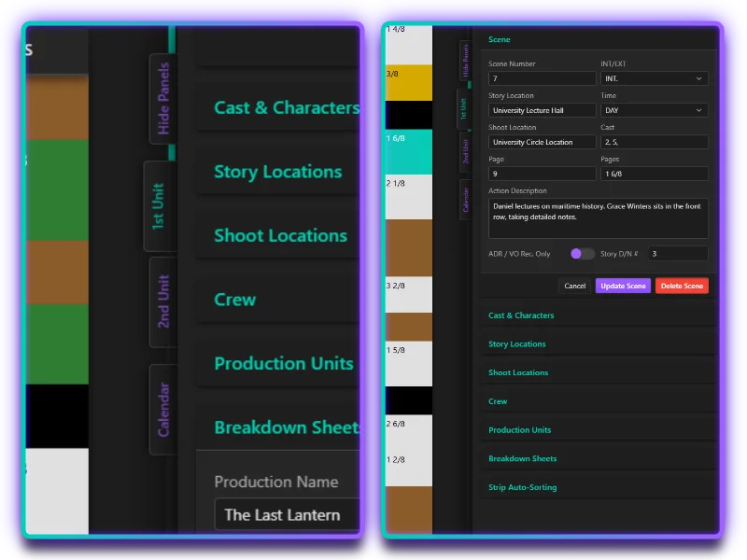Screen dimensions: 747x560
Task: Expand the Production Units section
Action: (521, 429)
